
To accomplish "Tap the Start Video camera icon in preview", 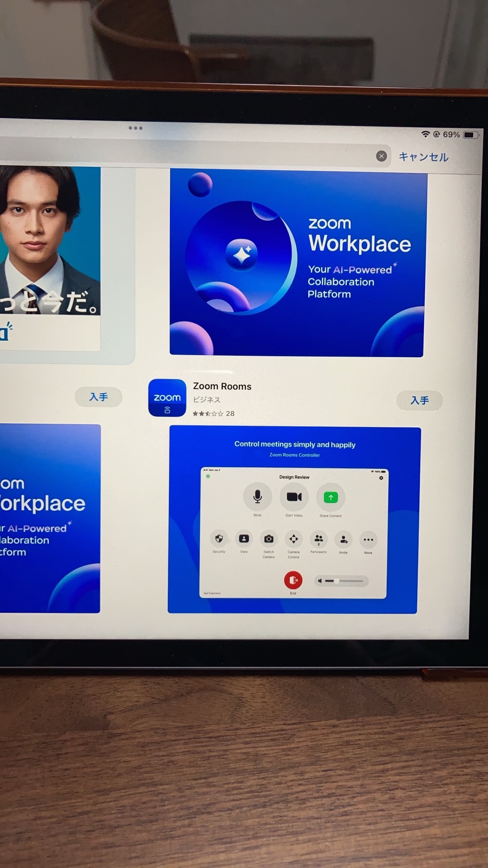I will pyautogui.click(x=294, y=497).
